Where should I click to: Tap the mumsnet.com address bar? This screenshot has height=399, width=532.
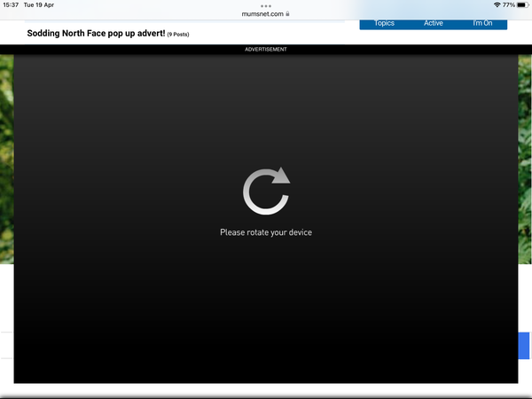tap(262, 14)
